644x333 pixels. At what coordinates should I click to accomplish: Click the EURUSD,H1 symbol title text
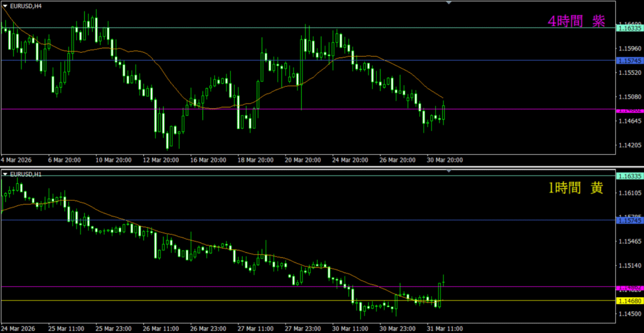pyautogui.click(x=26, y=173)
